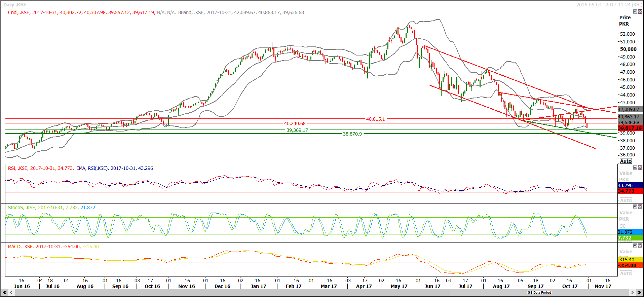Toggle Auto scaling on the RSI axis

(626, 200)
